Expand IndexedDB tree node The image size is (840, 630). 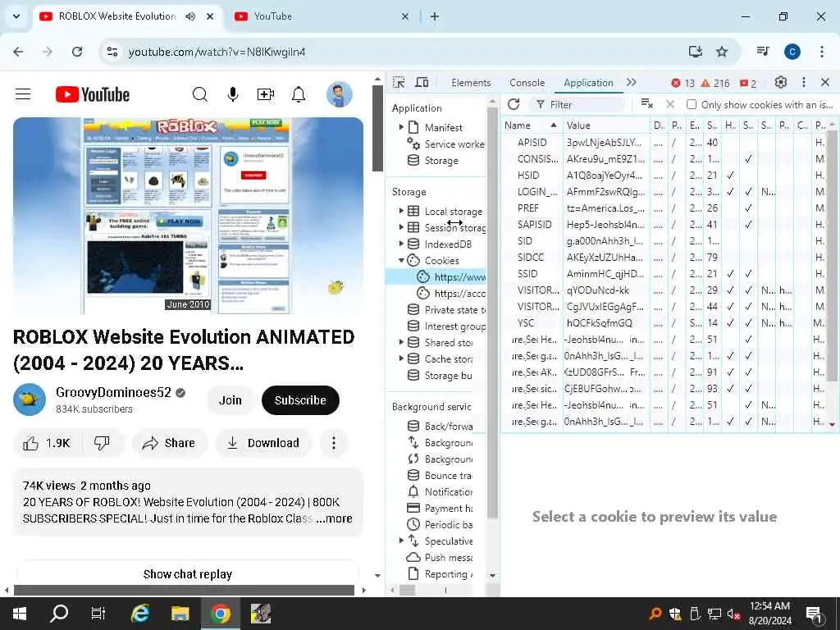[401, 244]
